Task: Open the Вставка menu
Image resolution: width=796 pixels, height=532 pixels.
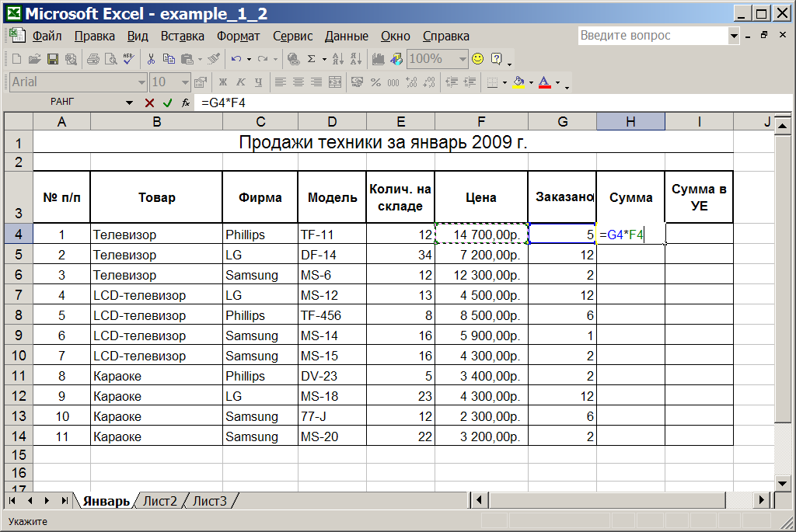Action: 182,36
